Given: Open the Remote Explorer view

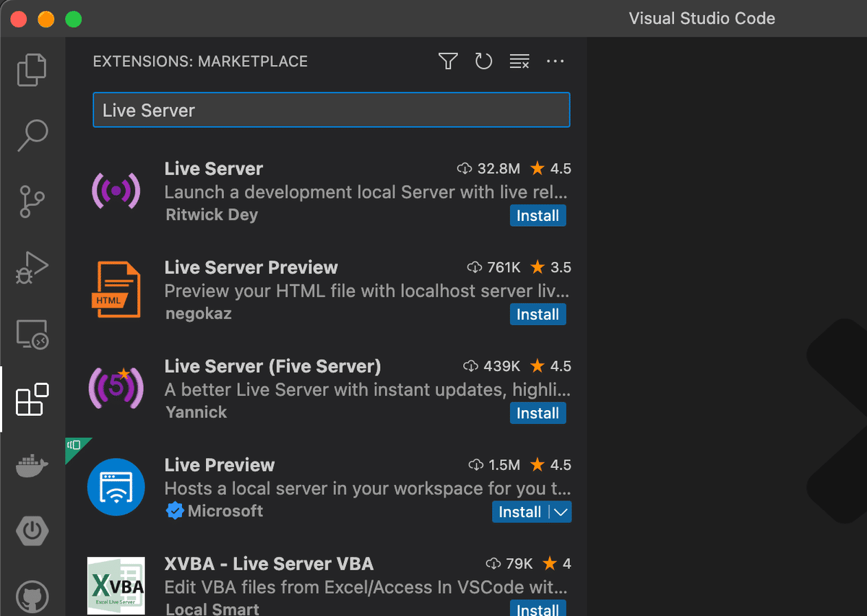Looking at the screenshot, I should click(32, 334).
